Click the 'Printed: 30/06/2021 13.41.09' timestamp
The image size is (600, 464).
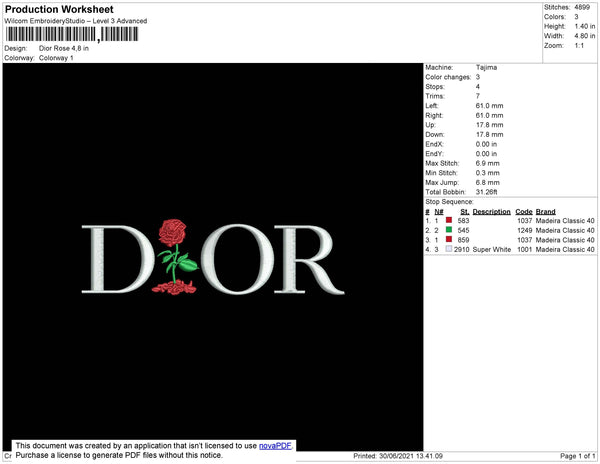pyautogui.click(x=398, y=456)
